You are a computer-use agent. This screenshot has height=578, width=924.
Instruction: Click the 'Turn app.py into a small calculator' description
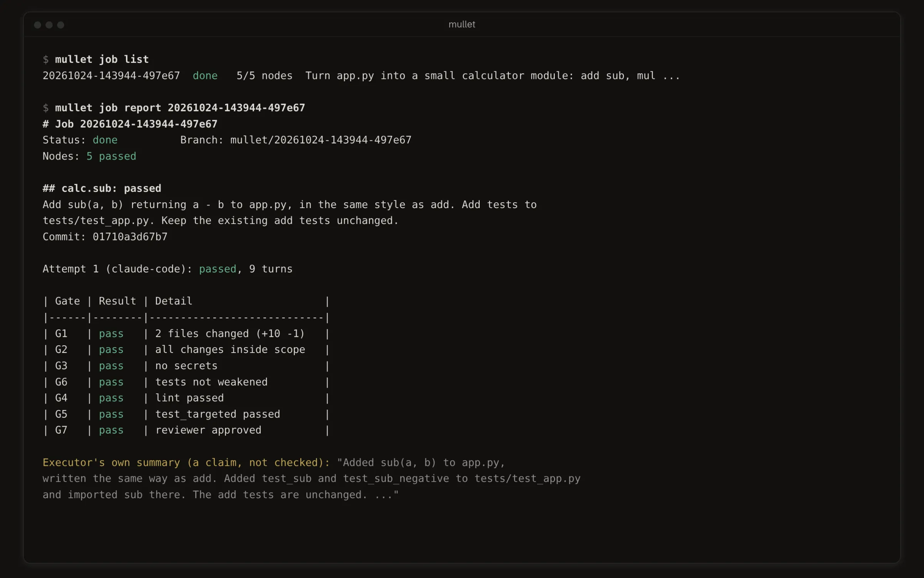tap(493, 76)
